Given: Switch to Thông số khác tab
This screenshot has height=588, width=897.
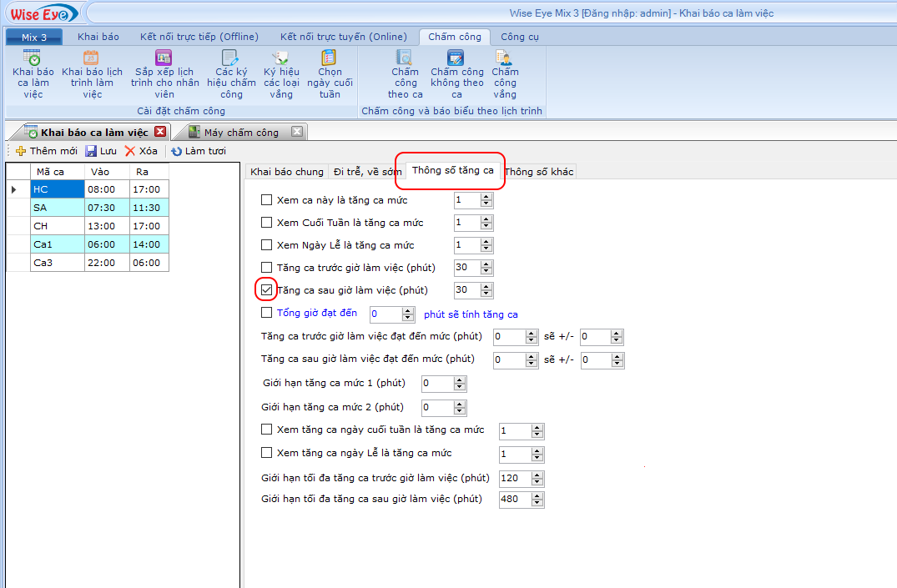Looking at the screenshot, I should point(539,172).
